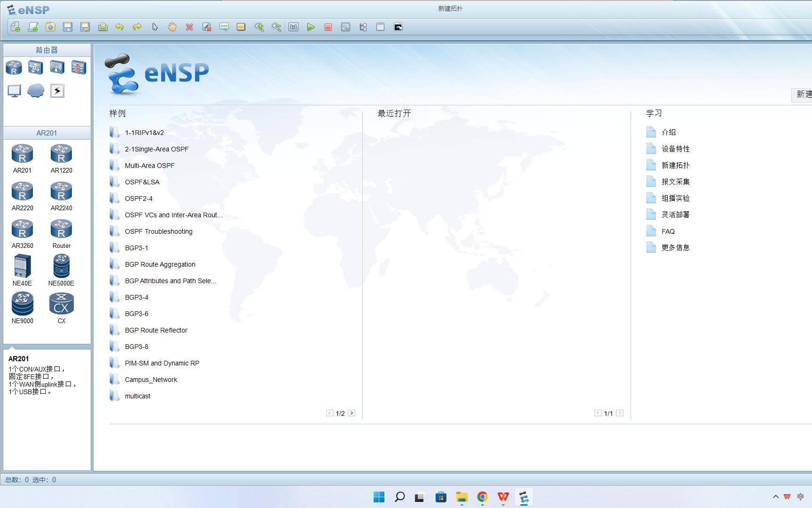The image size is (812, 508).
Task: Pick the AR3260 router device
Action: coord(22,234)
